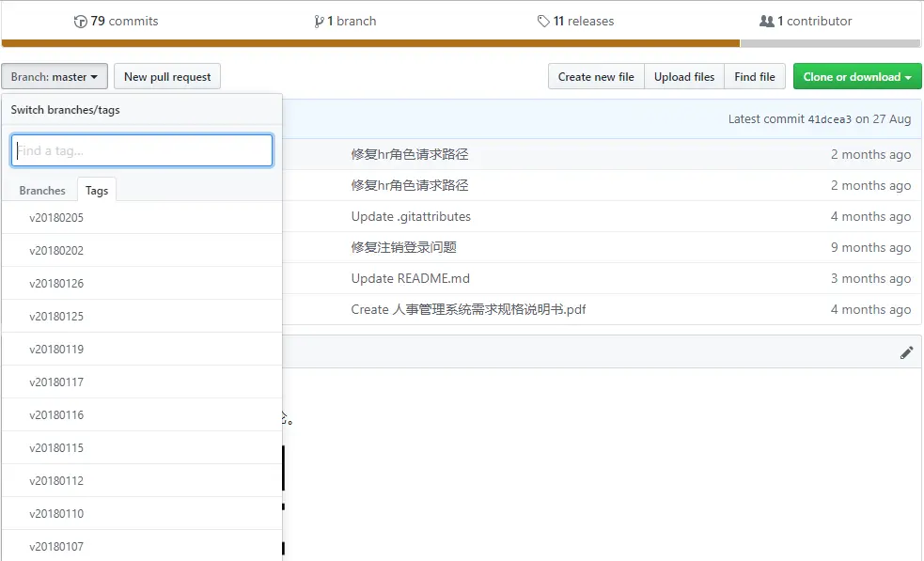Open the 1 contributor link
This screenshot has width=924, height=561.
pos(806,22)
